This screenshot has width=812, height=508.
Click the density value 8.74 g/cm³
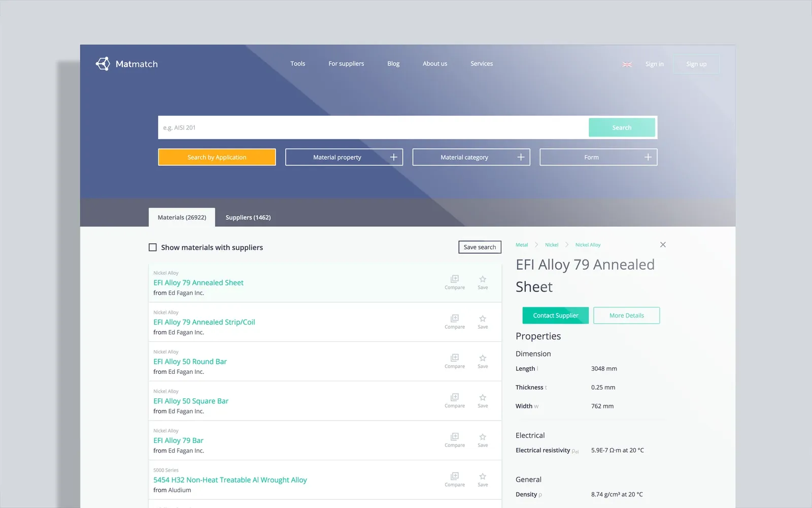(617, 494)
